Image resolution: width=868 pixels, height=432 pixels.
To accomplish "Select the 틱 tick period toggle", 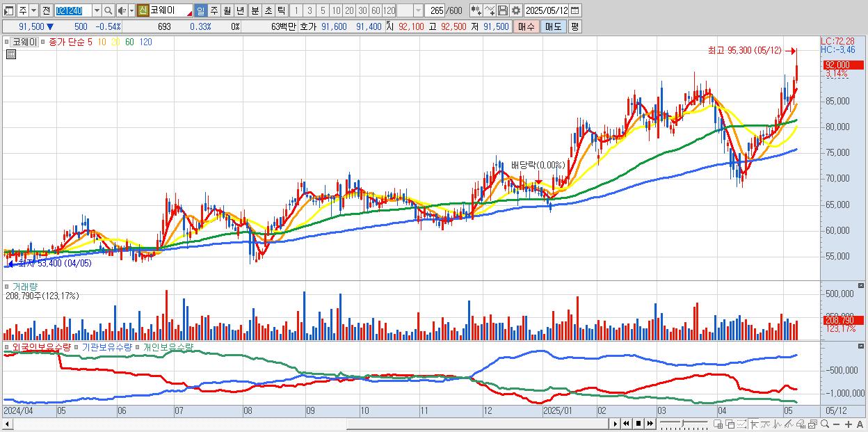I will click(281, 10).
